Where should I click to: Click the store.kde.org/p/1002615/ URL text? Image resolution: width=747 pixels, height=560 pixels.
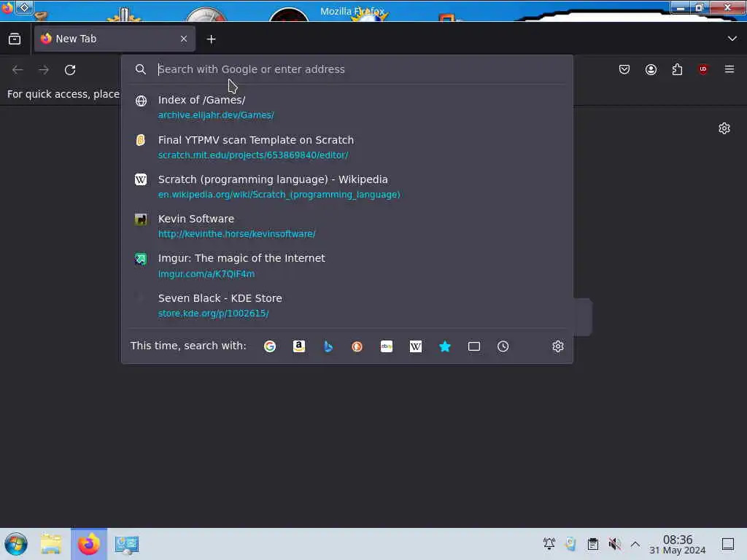214,314
